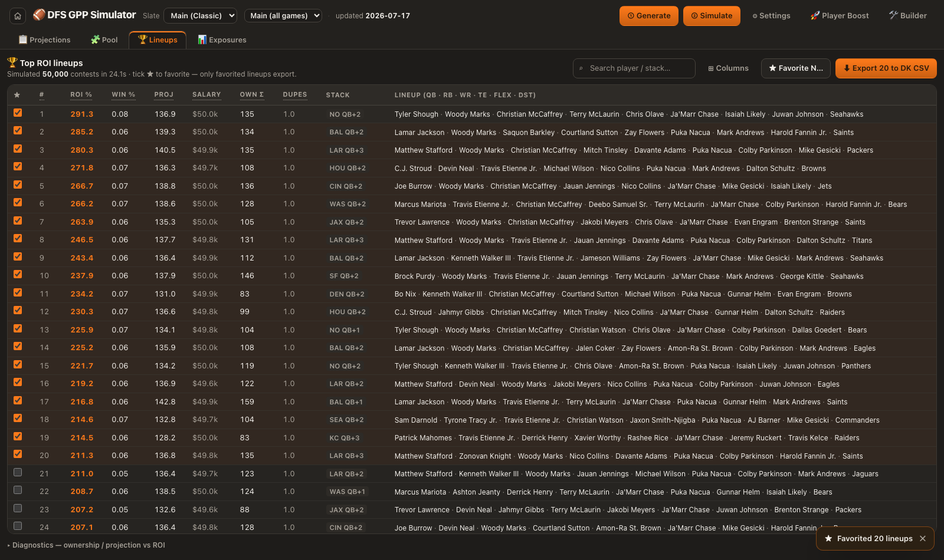This screenshot has width=944, height=560.
Task: Open the Columns chooser
Action: click(728, 68)
